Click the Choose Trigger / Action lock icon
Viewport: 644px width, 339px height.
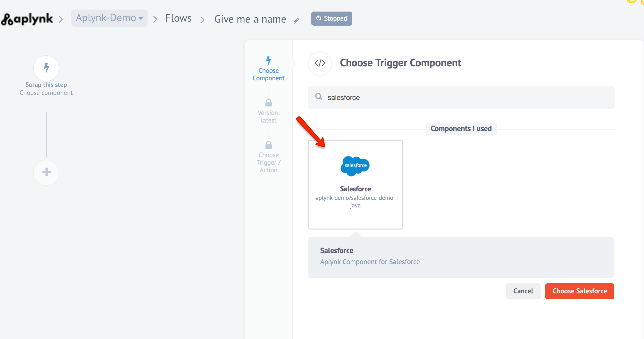(x=269, y=145)
